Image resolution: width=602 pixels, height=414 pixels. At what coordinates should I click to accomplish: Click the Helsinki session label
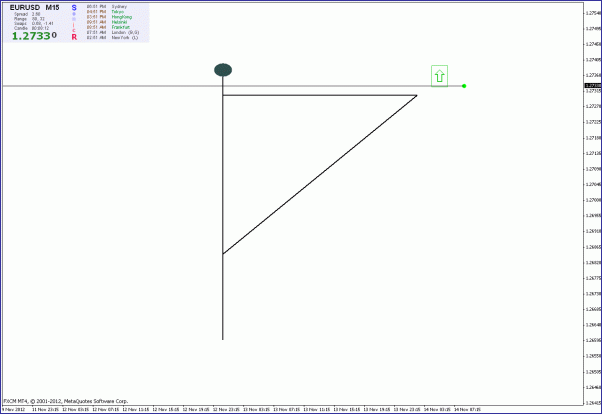(x=119, y=22)
